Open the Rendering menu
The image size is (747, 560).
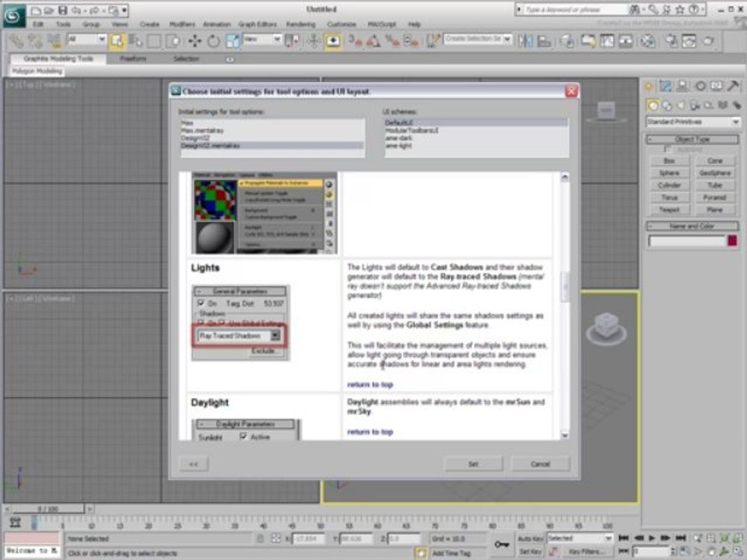[300, 24]
